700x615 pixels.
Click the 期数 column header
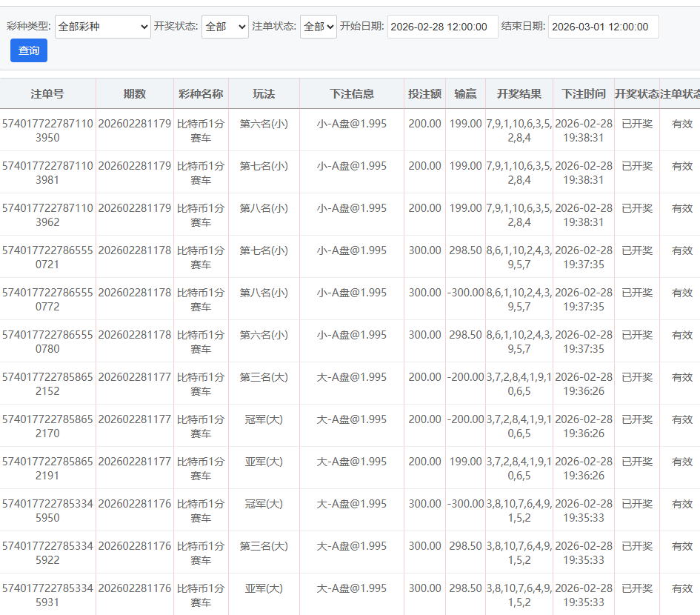135,94
